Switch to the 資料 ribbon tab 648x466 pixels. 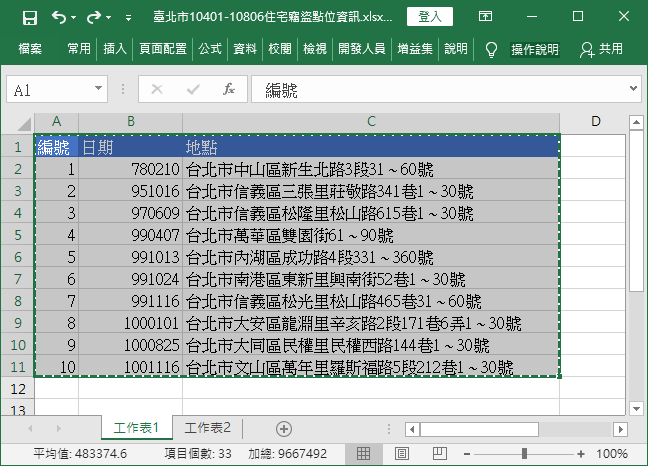pyautogui.click(x=245, y=49)
